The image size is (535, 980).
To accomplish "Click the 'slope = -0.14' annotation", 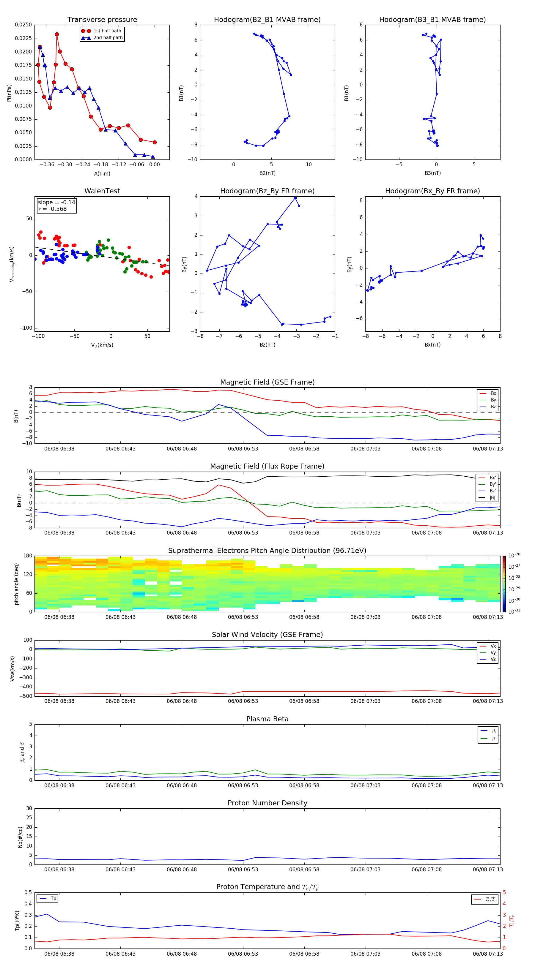I will point(56,203).
